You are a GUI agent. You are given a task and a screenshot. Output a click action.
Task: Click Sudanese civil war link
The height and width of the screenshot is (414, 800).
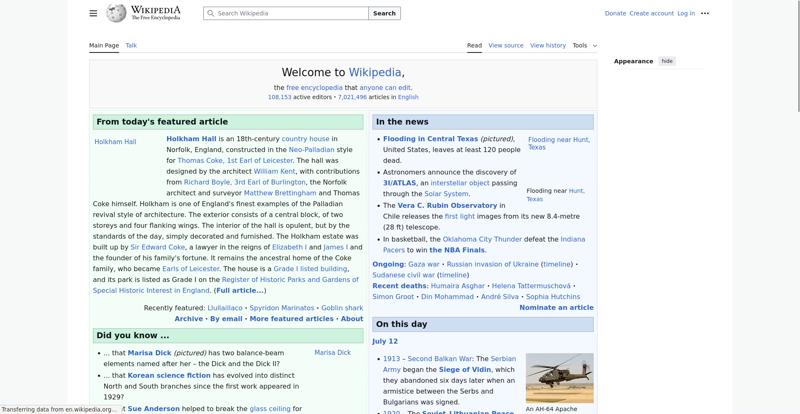pyautogui.click(x=404, y=275)
